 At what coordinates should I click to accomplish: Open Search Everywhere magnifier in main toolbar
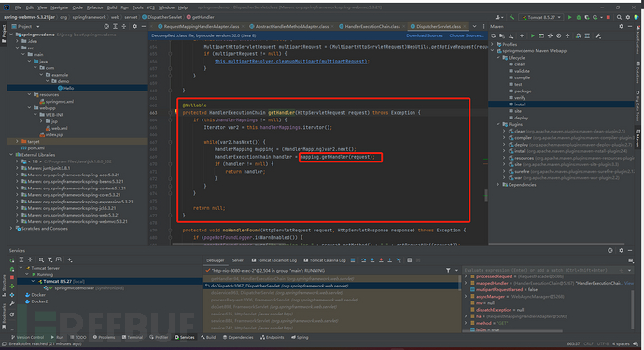click(619, 17)
